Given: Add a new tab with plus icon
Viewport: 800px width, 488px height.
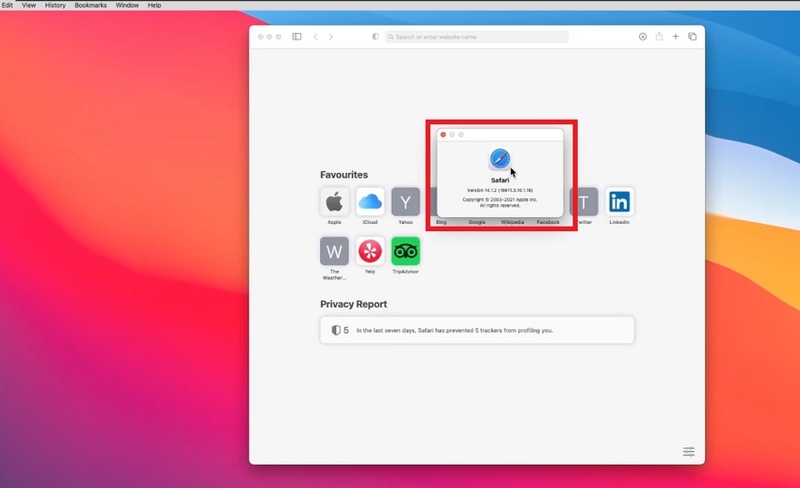Looking at the screenshot, I should (x=676, y=37).
